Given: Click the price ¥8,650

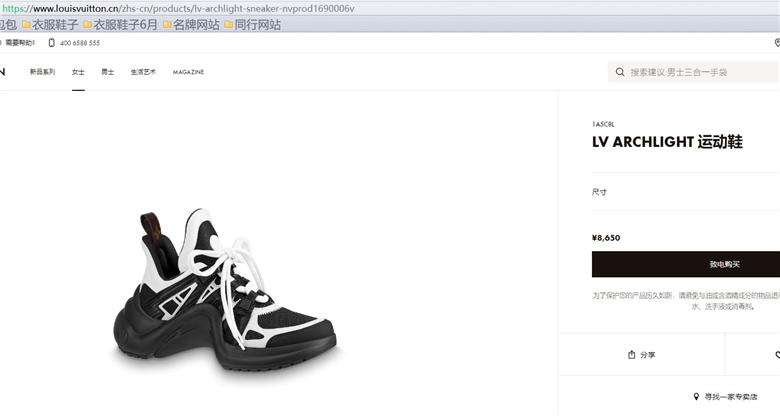Looking at the screenshot, I should [606, 238].
